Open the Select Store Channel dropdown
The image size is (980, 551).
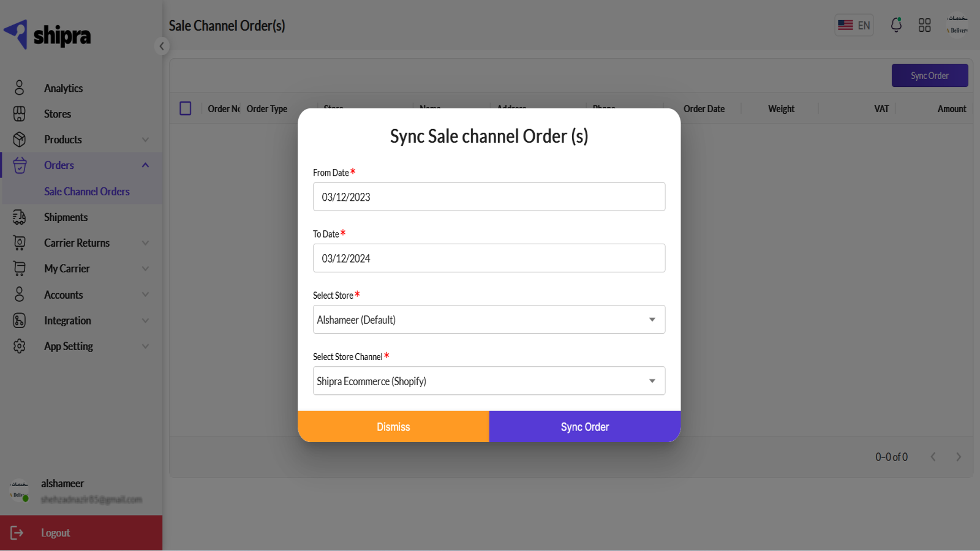click(489, 381)
